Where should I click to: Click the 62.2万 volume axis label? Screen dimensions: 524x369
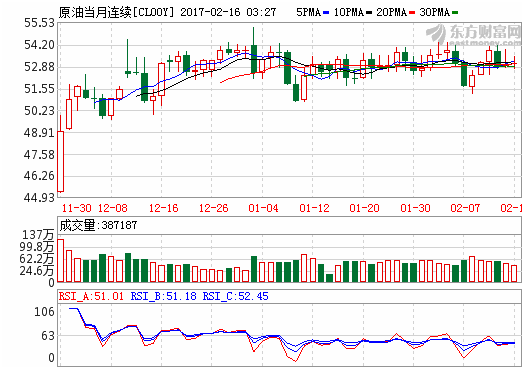[x=37, y=259]
